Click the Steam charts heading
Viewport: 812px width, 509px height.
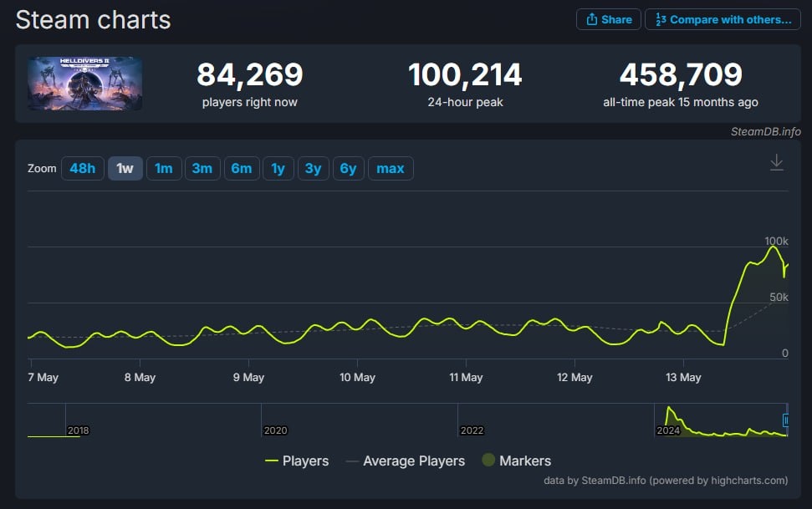93,20
